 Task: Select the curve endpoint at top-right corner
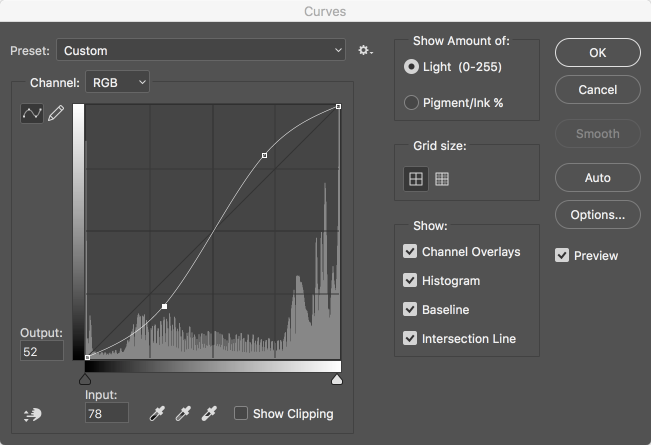coord(338,107)
